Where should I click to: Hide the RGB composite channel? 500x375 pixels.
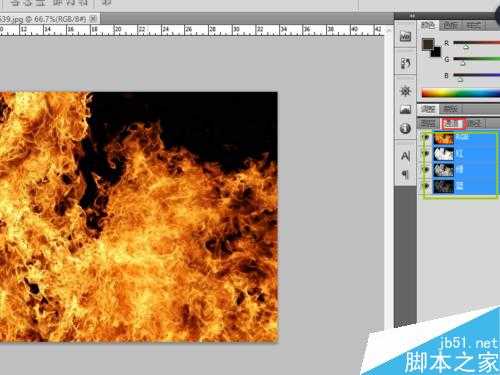click(425, 138)
